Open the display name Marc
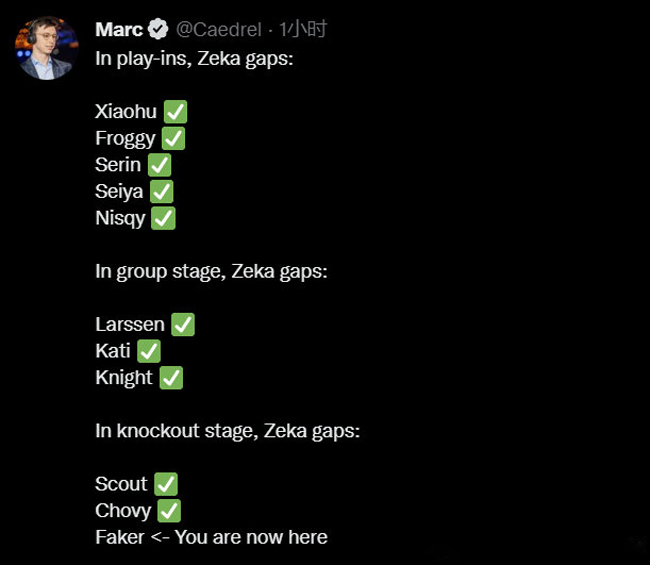650x565 pixels. tap(119, 29)
